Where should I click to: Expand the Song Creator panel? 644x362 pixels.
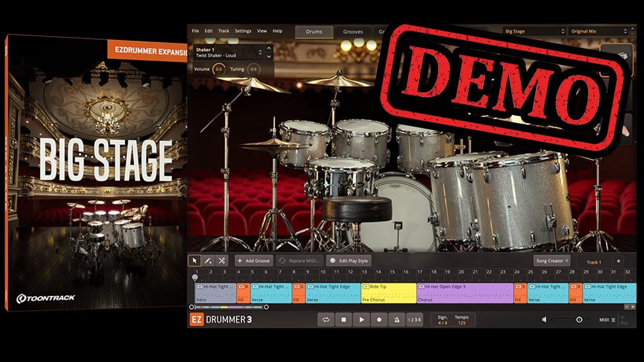pyautogui.click(x=552, y=261)
